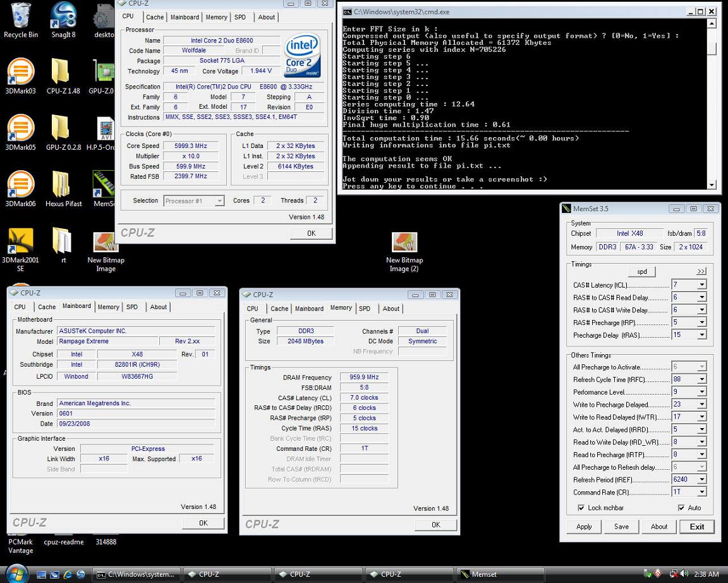Click Save button in MemSet
The height and width of the screenshot is (583, 728).
[622, 526]
